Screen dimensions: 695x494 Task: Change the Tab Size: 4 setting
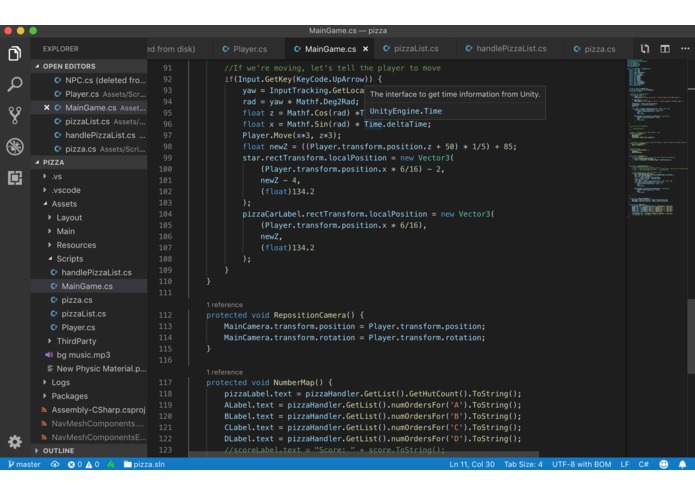(x=523, y=464)
